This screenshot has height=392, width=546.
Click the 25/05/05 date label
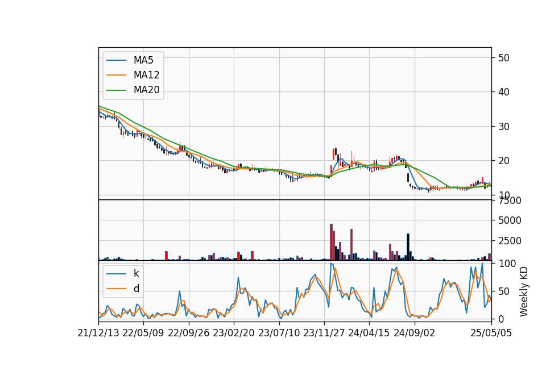coord(491,333)
